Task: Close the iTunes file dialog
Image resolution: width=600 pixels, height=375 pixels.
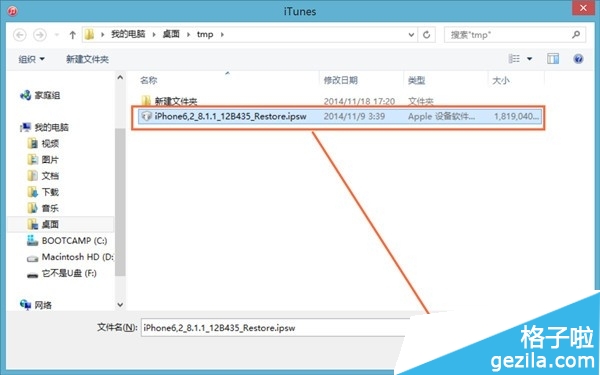Action: (583, 8)
